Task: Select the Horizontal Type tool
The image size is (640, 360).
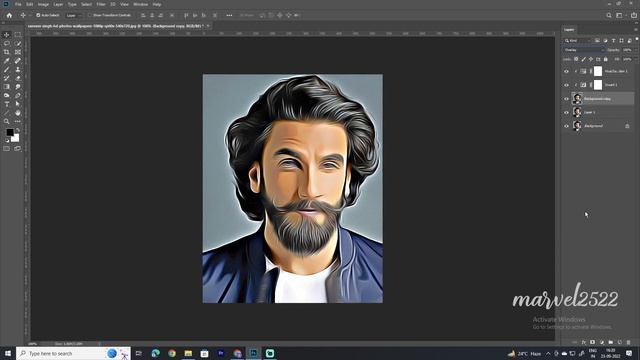Action: (7, 104)
